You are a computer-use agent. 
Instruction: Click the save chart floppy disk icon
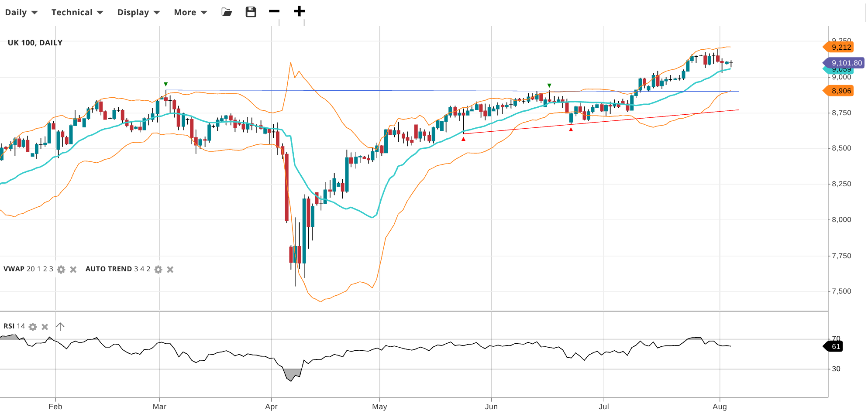tap(251, 12)
